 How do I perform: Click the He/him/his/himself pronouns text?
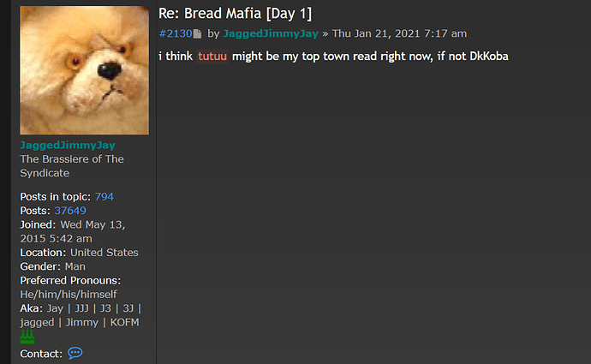[x=69, y=295]
